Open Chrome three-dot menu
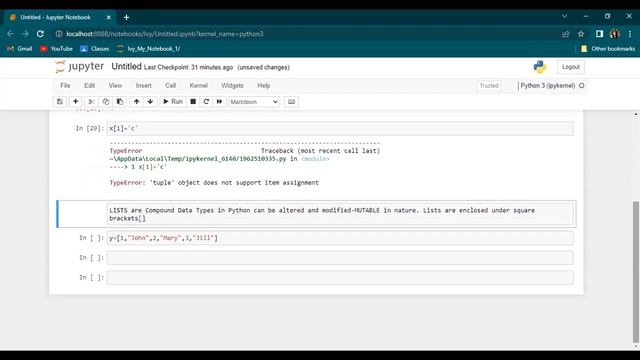The image size is (640, 360). coord(630,34)
